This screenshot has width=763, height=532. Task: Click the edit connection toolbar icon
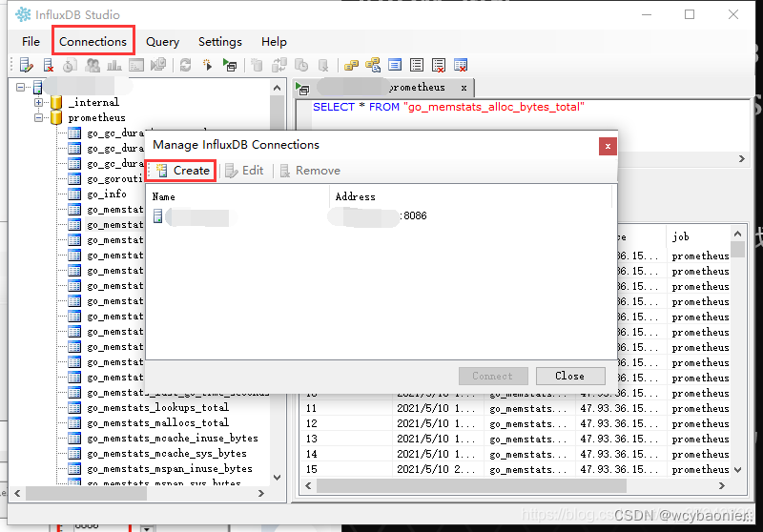click(26, 65)
